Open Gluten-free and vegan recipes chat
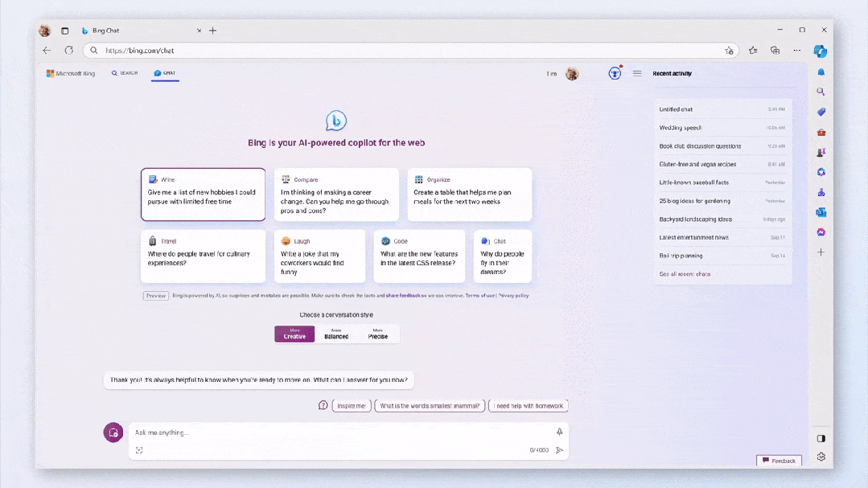 [722, 164]
